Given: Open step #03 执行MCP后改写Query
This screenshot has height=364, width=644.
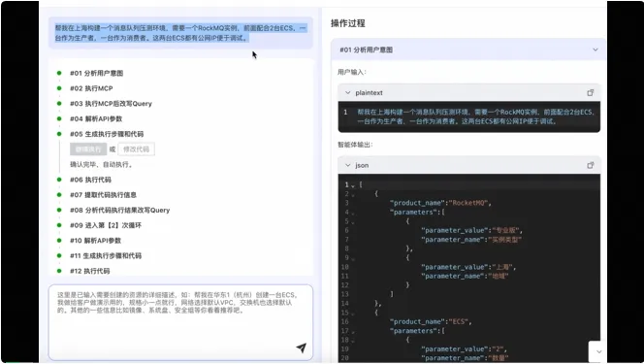Looking at the screenshot, I should [111, 104].
